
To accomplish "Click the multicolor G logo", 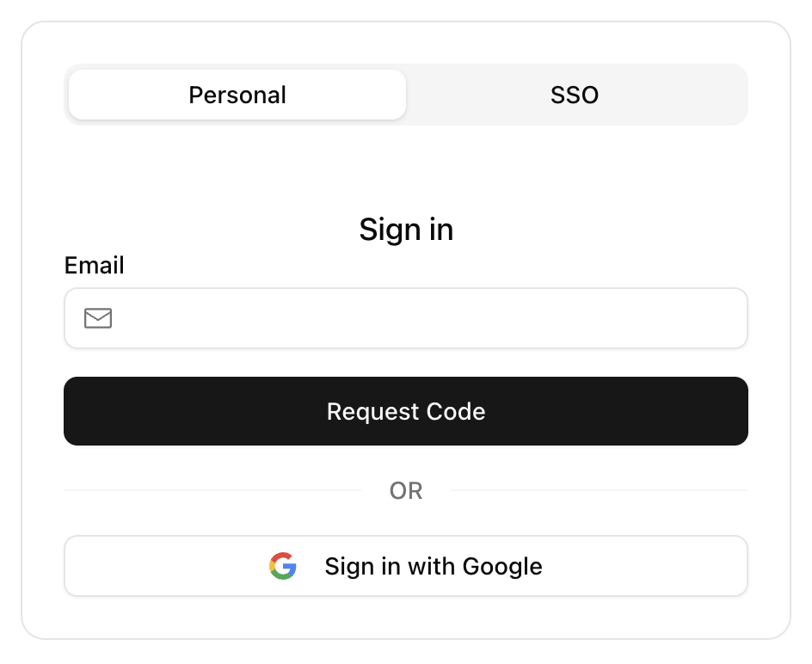I will point(283,566).
